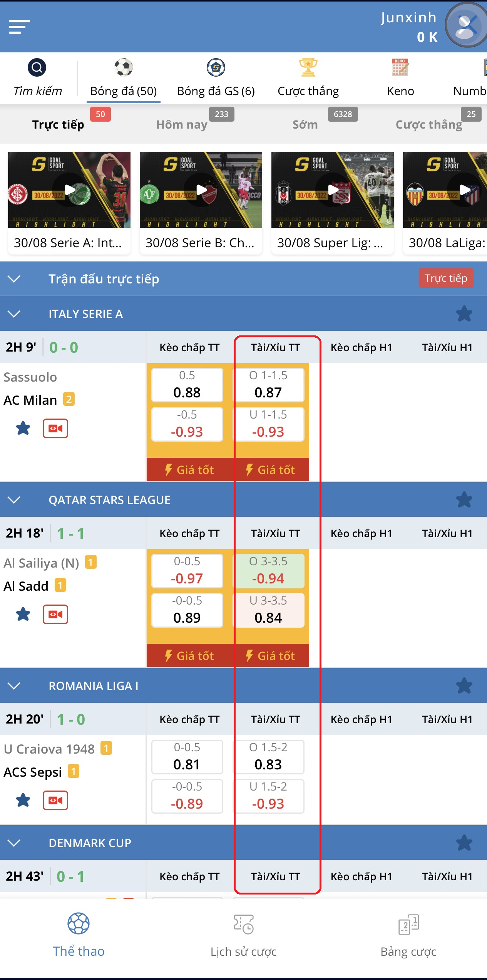The width and height of the screenshot is (487, 980).
Task: Select the Keno game icon
Action: 400,68
